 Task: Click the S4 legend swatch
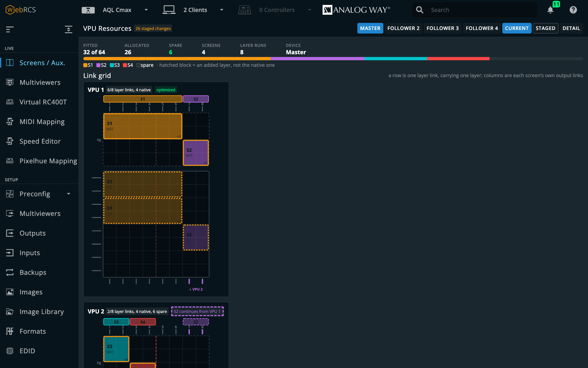click(x=125, y=65)
